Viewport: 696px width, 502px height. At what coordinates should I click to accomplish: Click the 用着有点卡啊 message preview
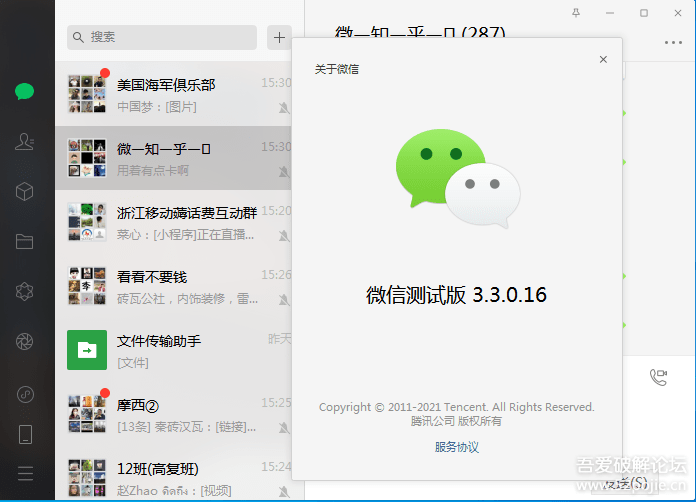pos(153,171)
